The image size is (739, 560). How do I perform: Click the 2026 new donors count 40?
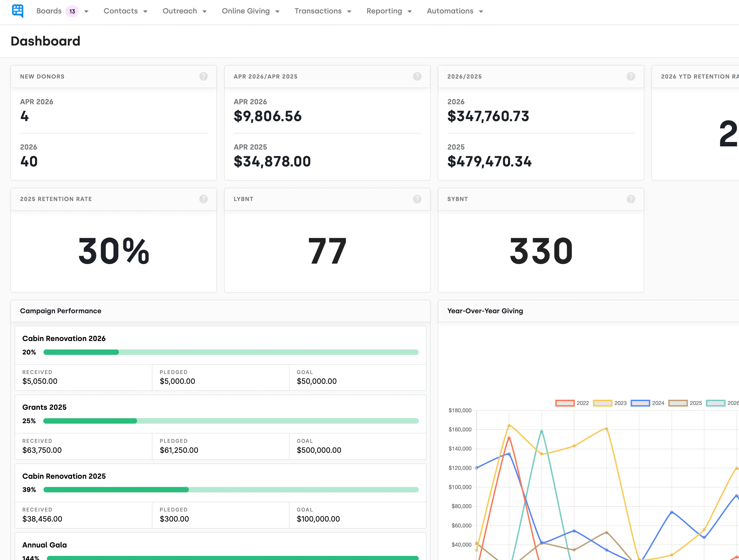tap(29, 162)
